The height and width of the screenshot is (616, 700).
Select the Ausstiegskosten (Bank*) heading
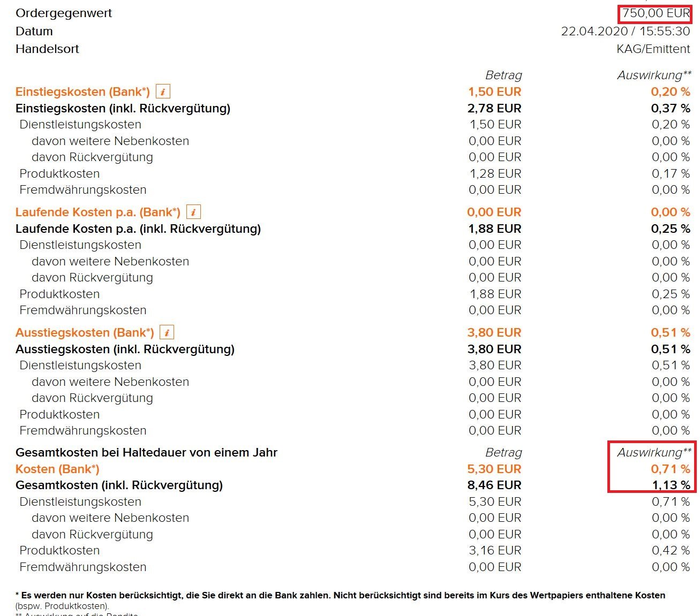click(x=85, y=332)
